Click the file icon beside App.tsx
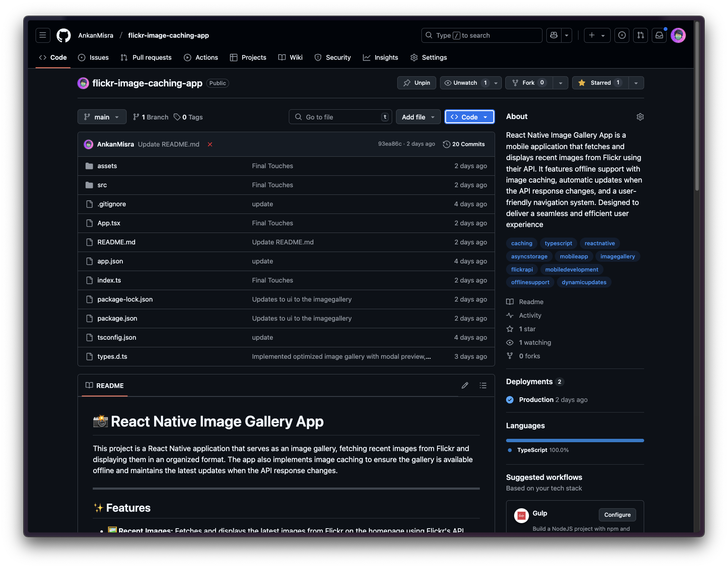This screenshot has height=568, width=728. coord(89,223)
